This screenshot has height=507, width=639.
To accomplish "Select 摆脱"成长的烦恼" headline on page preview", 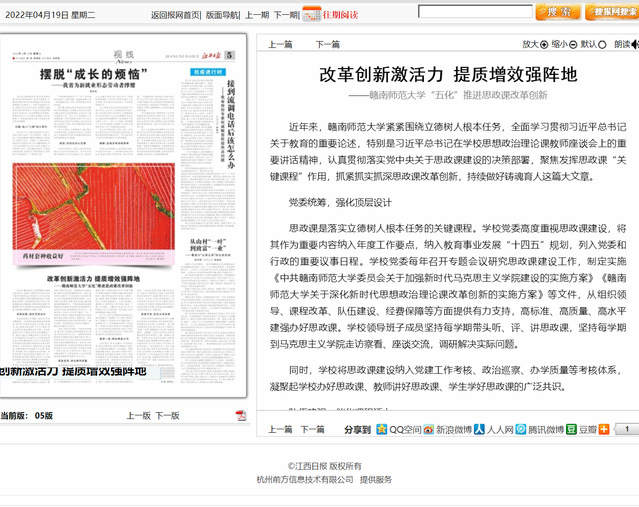I will (93, 75).
